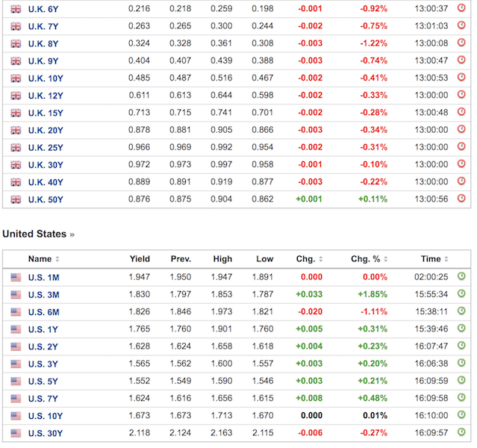Click the green clock icon in U.S. 1M row
The height and width of the screenshot is (448, 477).
(461, 276)
